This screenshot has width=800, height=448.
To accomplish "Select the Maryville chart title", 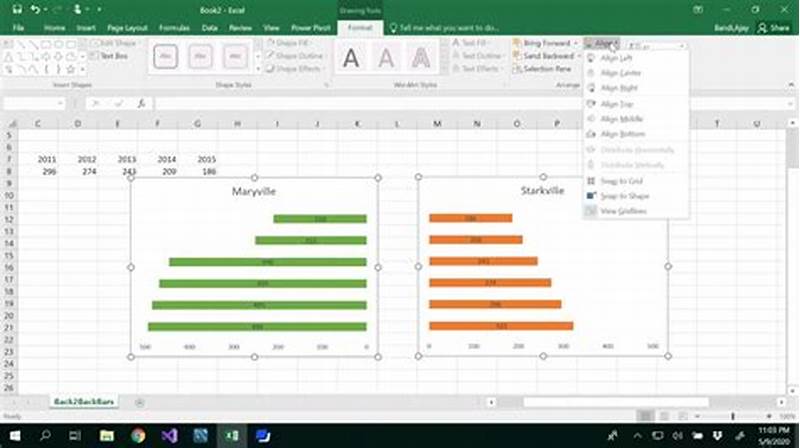I will point(254,191).
